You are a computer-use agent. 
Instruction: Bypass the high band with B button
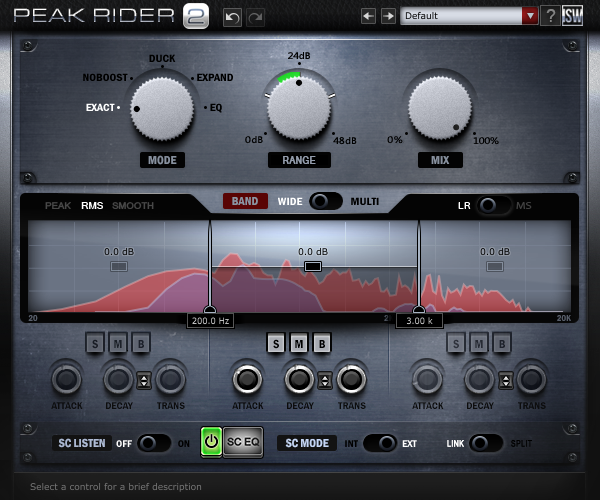point(502,344)
